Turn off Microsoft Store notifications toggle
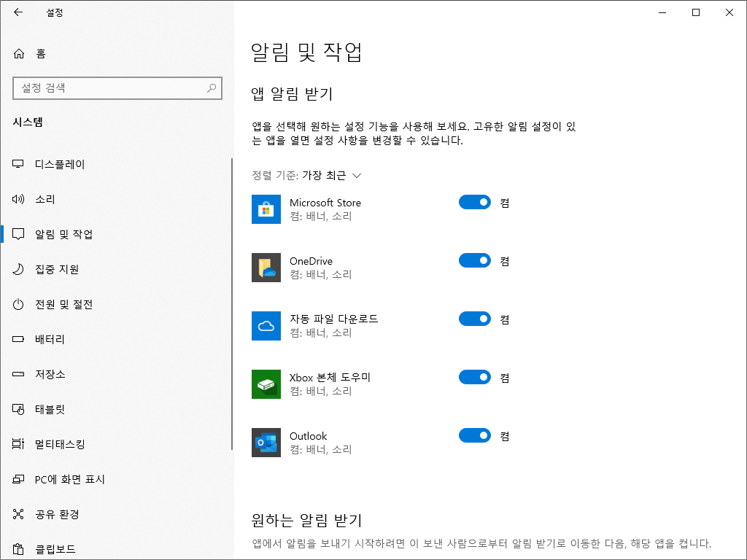The image size is (747, 560). (474, 203)
